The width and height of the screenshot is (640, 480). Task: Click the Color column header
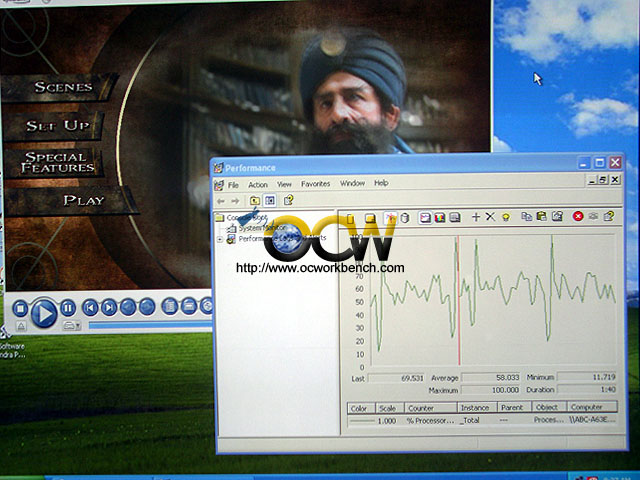(361, 408)
